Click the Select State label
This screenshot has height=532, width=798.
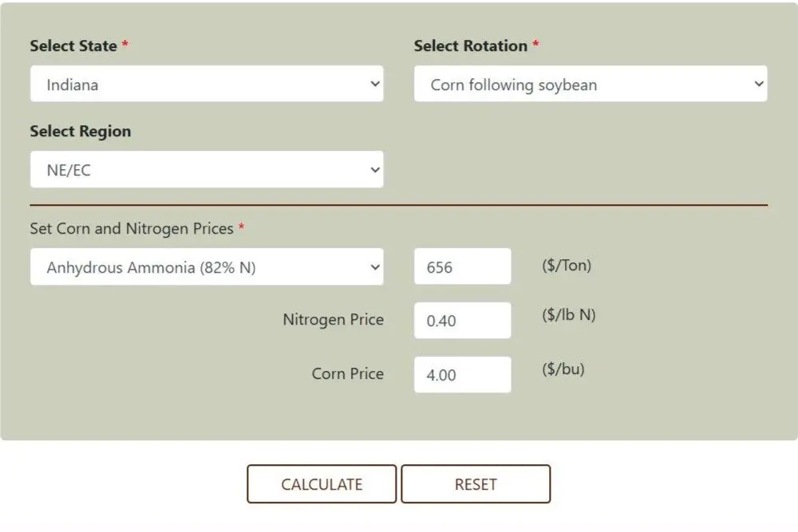[x=75, y=45]
